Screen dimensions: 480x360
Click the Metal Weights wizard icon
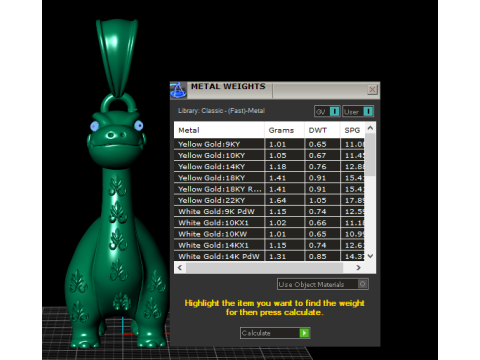tap(178, 90)
